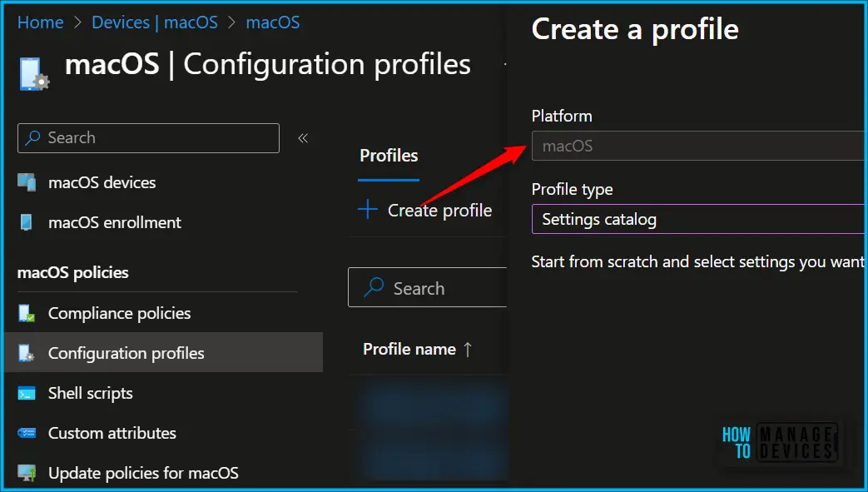Viewport: 868px width, 492px height.
Task: Go to Devices | macOS breadcrumb
Action: pyautogui.click(x=155, y=22)
